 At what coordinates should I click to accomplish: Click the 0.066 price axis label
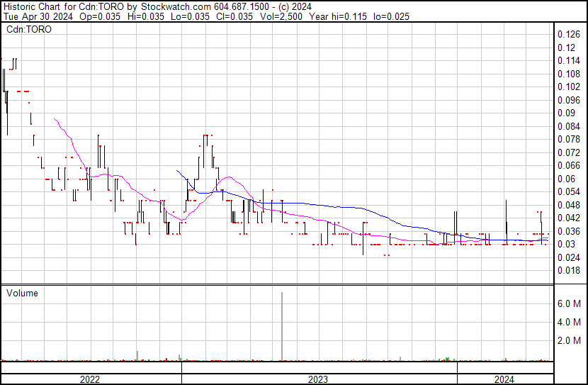pyautogui.click(x=569, y=165)
